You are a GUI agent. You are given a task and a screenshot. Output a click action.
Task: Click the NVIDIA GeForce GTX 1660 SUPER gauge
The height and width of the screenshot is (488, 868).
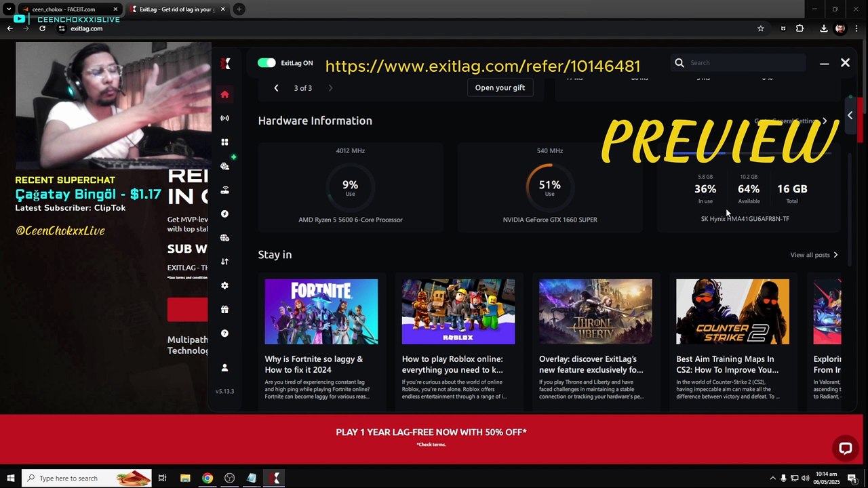coord(550,188)
